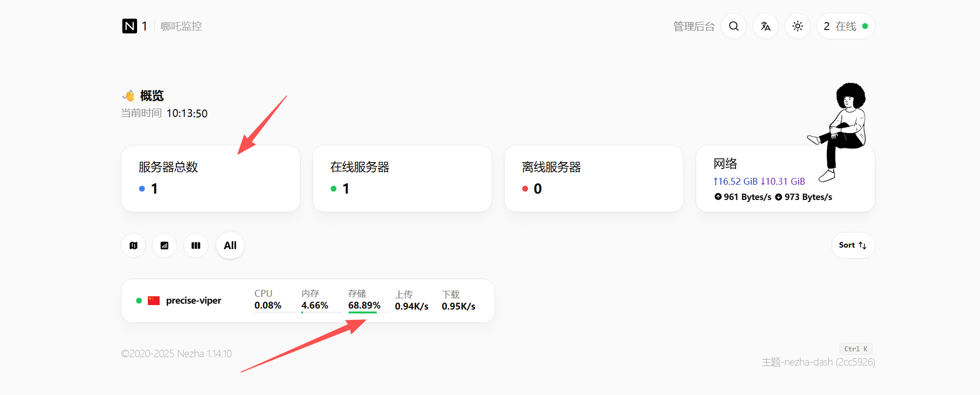The width and height of the screenshot is (980, 395).
Task: Filter by 在线服务器 card
Action: 402,178
